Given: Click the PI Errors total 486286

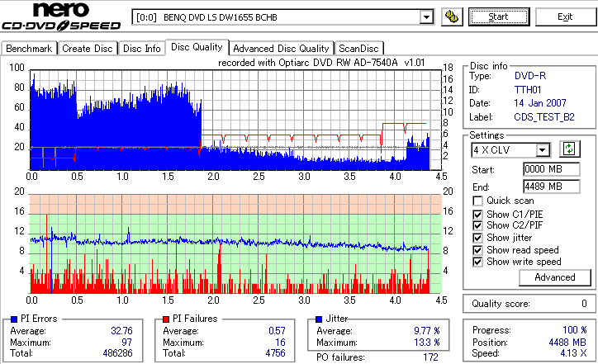Looking at the screenshot, I should 117,353.
